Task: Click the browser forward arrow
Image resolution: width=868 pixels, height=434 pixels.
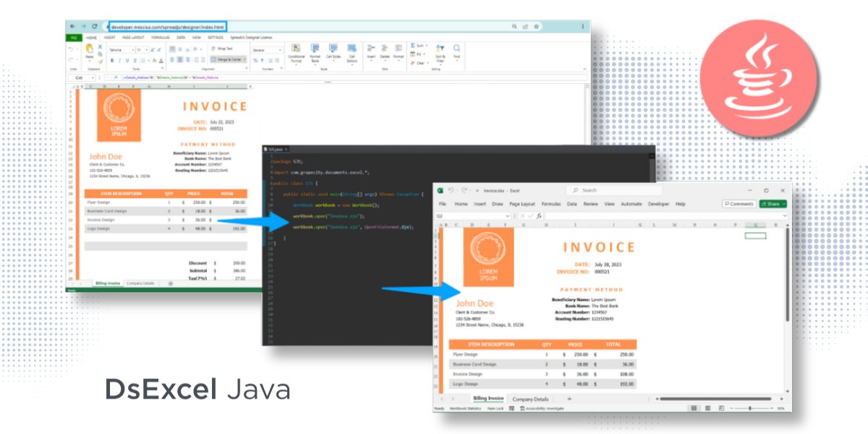Action: pos(82,26)
